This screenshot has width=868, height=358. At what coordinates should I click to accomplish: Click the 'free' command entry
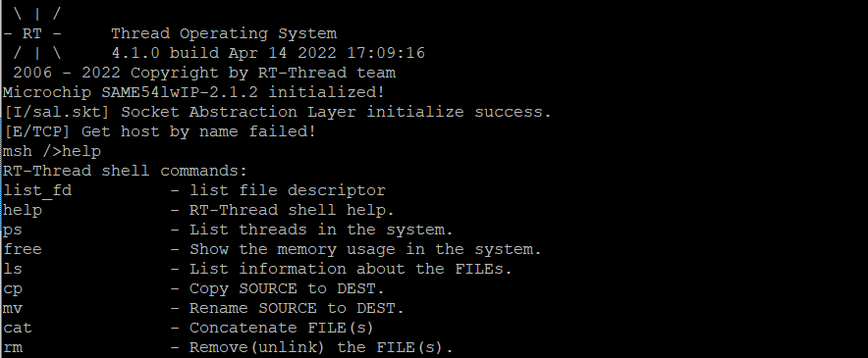[x=23, y=249]
